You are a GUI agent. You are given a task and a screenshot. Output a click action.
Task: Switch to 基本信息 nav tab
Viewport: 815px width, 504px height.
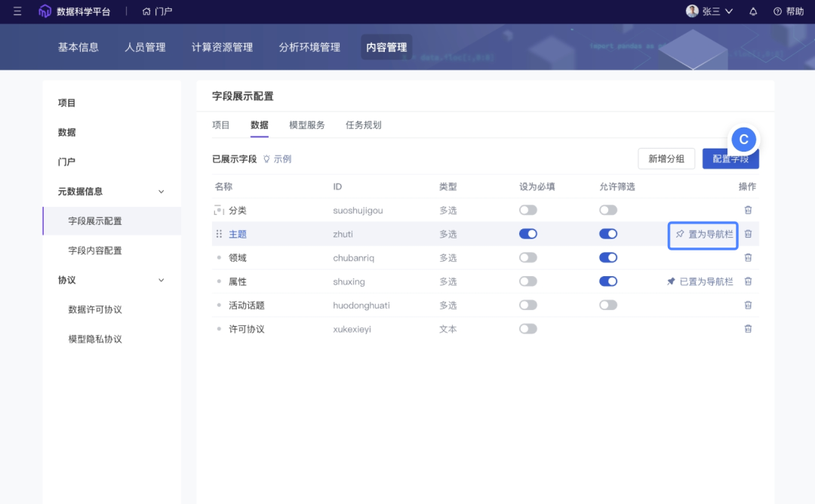click(x=78, y=48)
